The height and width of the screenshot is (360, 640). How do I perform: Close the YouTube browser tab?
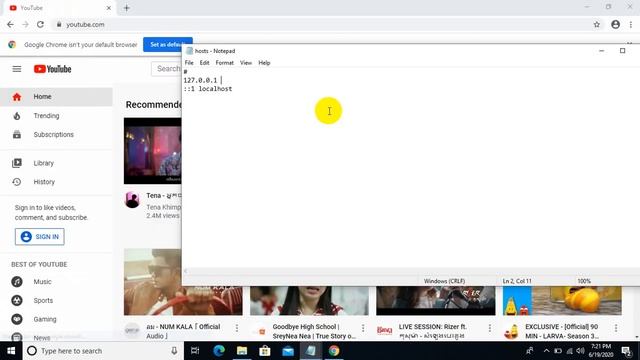tap(109, 8)
